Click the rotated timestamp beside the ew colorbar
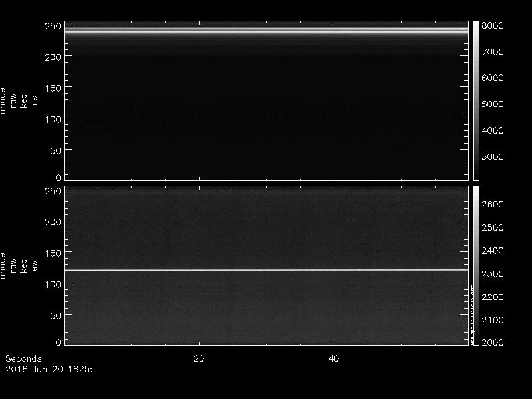Viewport: 532px width, 399px height. [x=472, y=314]
